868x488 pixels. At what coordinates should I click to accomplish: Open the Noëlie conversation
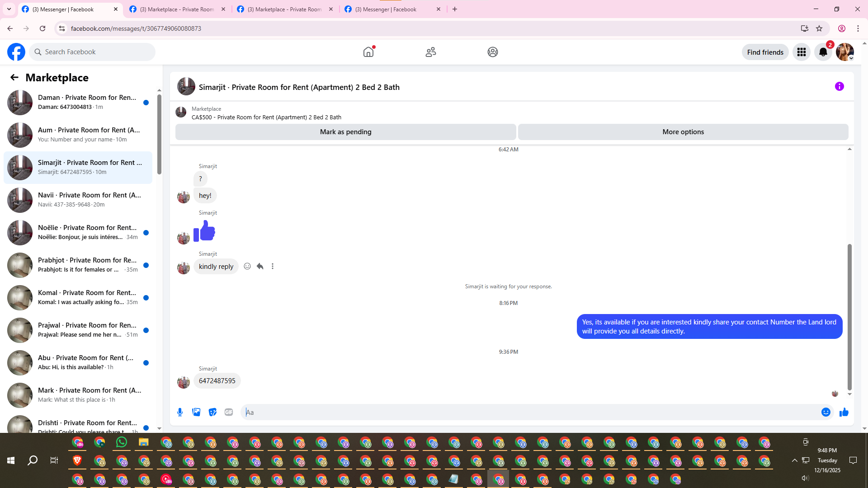[78, 233]
